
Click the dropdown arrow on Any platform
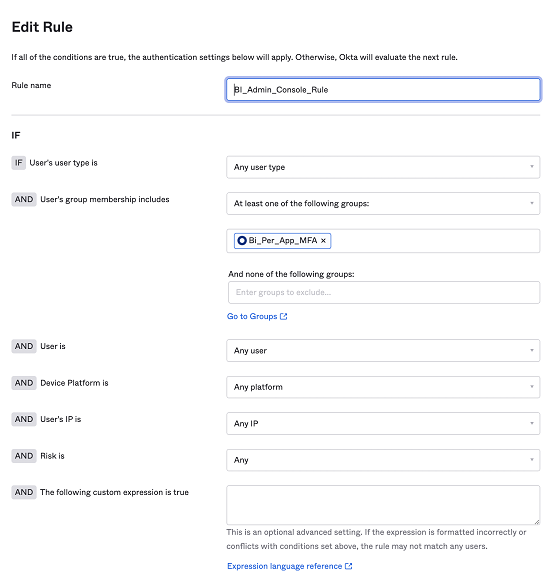[x=532, y=387]
